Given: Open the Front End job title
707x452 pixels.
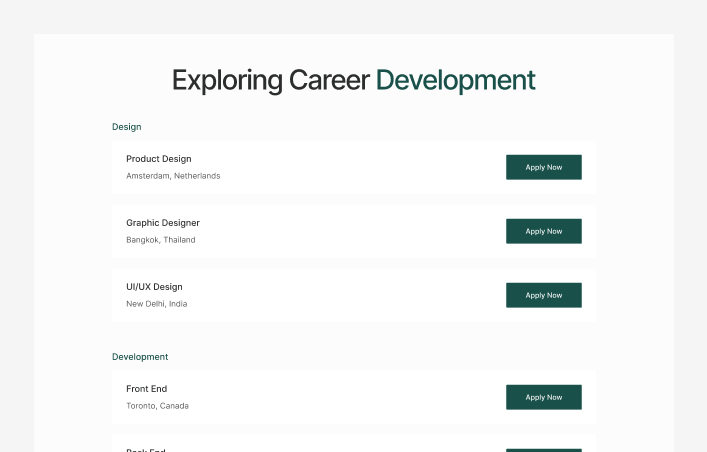Looking at the screenshot, I should point(146,389).
